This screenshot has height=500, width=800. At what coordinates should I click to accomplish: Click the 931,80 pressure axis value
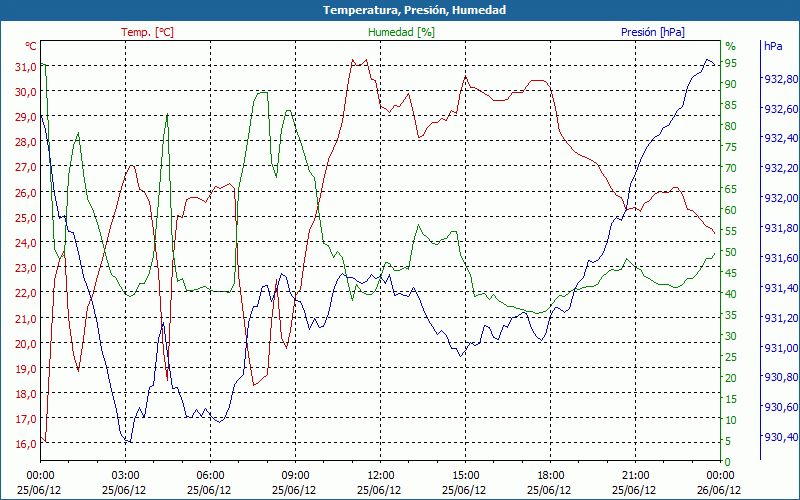coord(781,228)
